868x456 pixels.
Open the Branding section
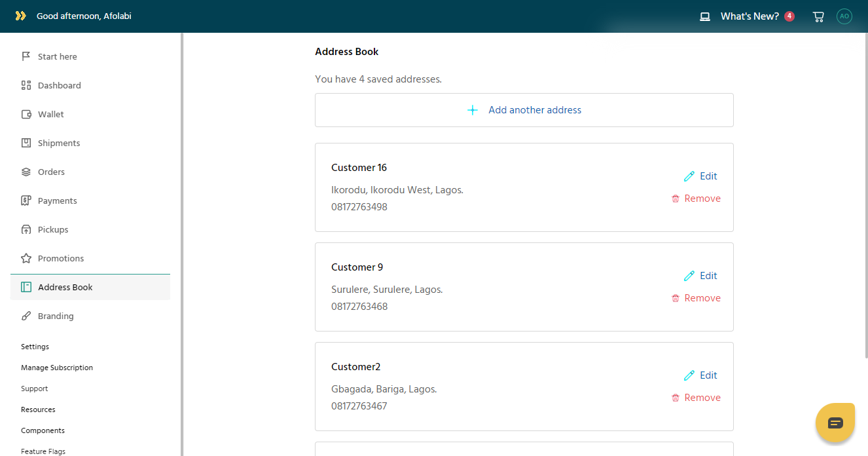click(x=90, y=316)
